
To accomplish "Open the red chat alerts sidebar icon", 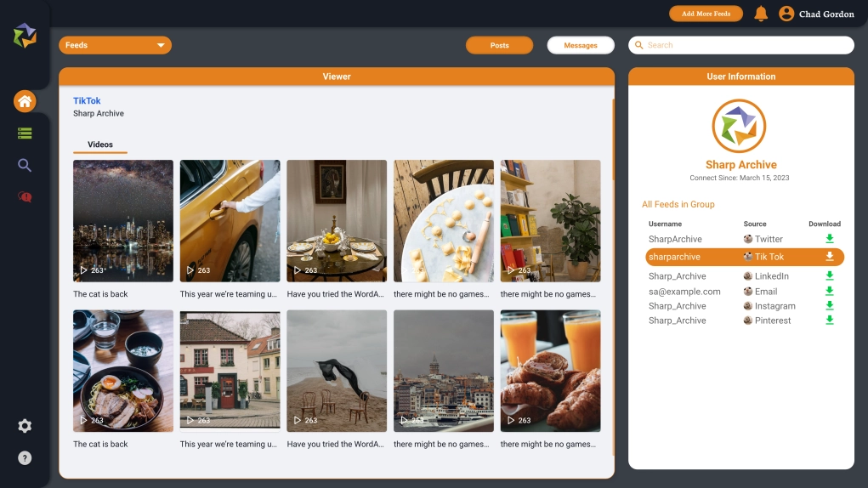I will [x=25, y=197].
